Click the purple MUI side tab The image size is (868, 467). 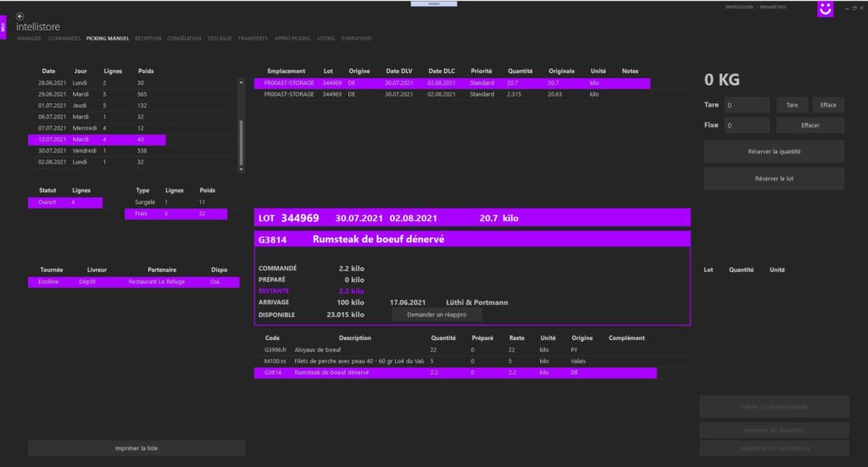click(x=3, y=27)
